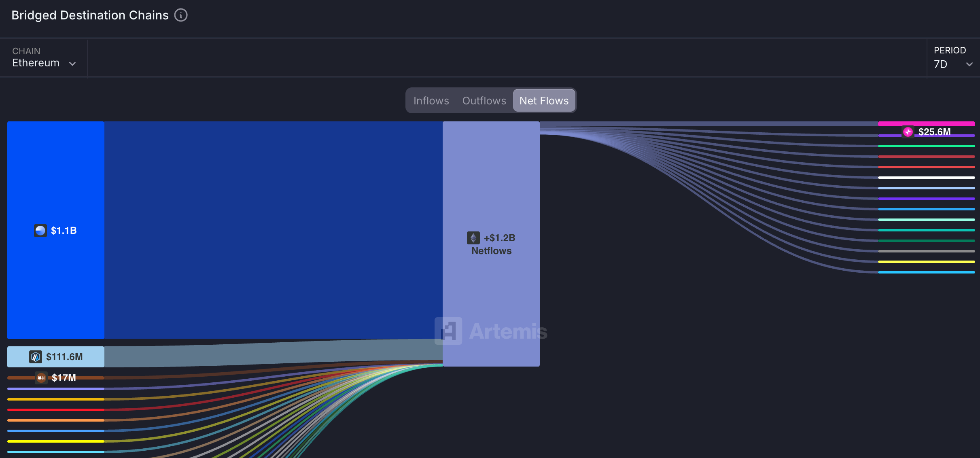Open the Chain dropdown showing Ethereum
The height and width of the screenshot is (458, 980).
(x=36, y=63)
